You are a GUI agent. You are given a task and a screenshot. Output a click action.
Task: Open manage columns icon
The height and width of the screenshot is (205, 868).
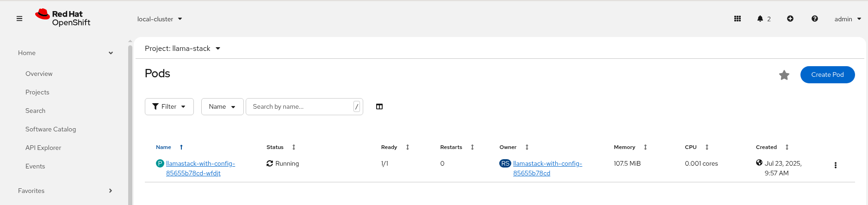point(379,107)
